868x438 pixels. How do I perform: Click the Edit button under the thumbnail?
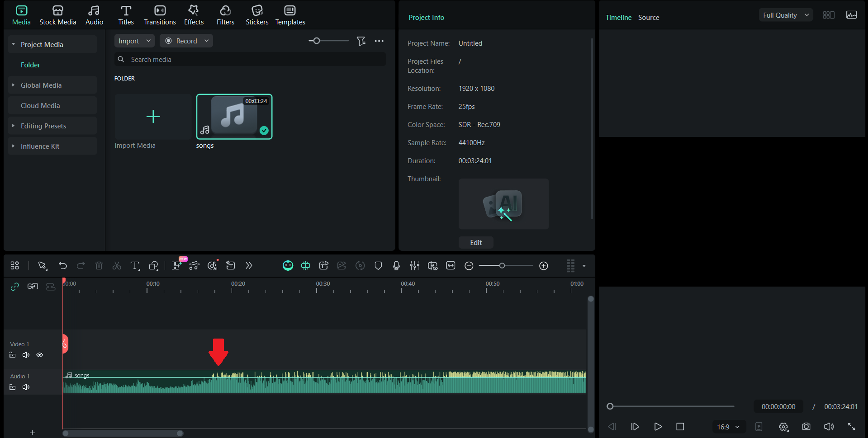click(475, 242)
